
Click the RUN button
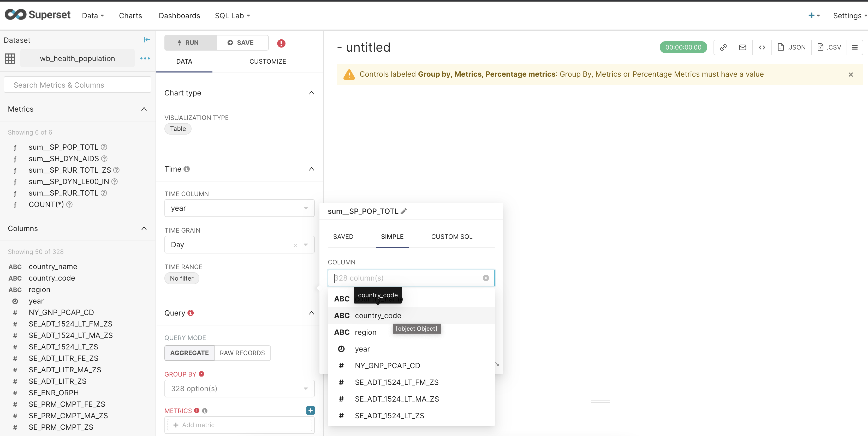[x=190, y=43]
